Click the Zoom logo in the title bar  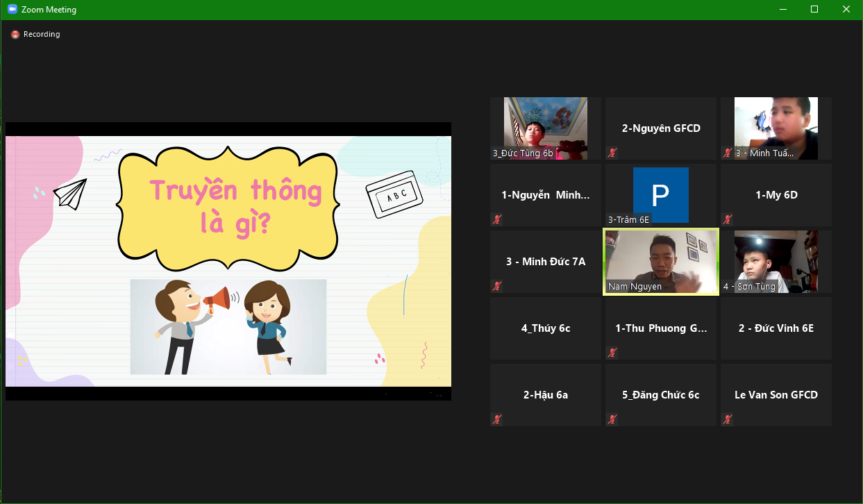click(12, 10)
